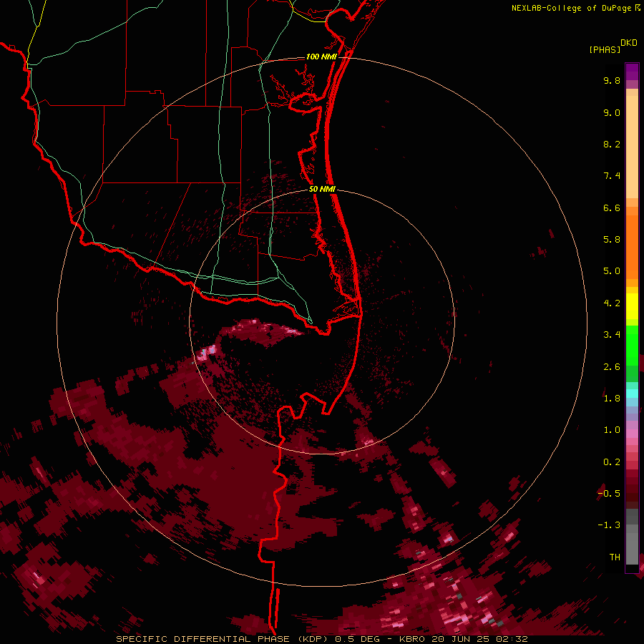Click the 9.8 value on the color scale

612,80
